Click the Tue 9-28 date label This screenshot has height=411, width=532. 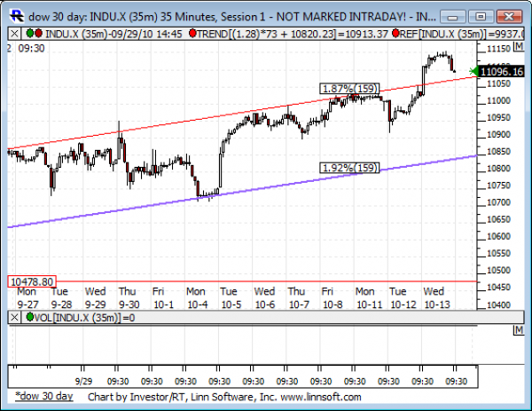61,298
